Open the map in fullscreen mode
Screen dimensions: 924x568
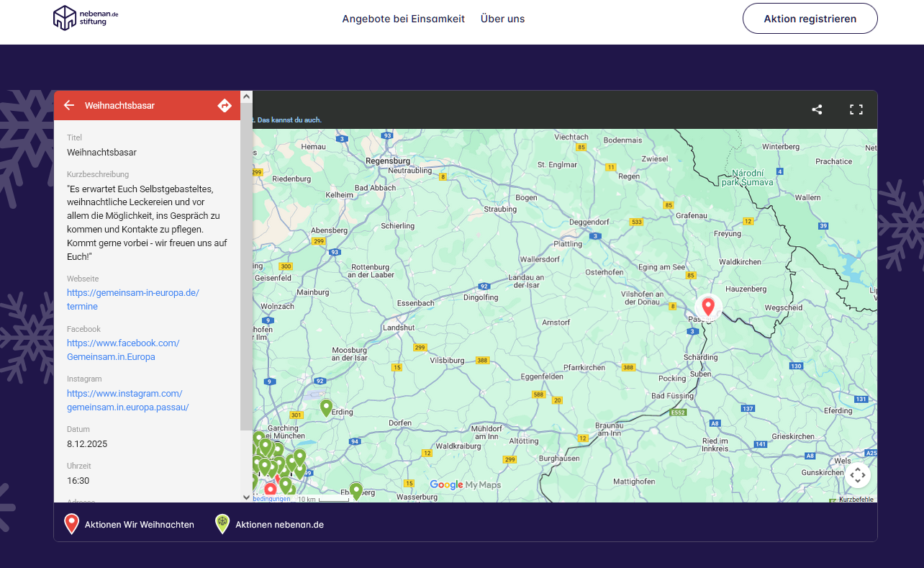[856, 109]
